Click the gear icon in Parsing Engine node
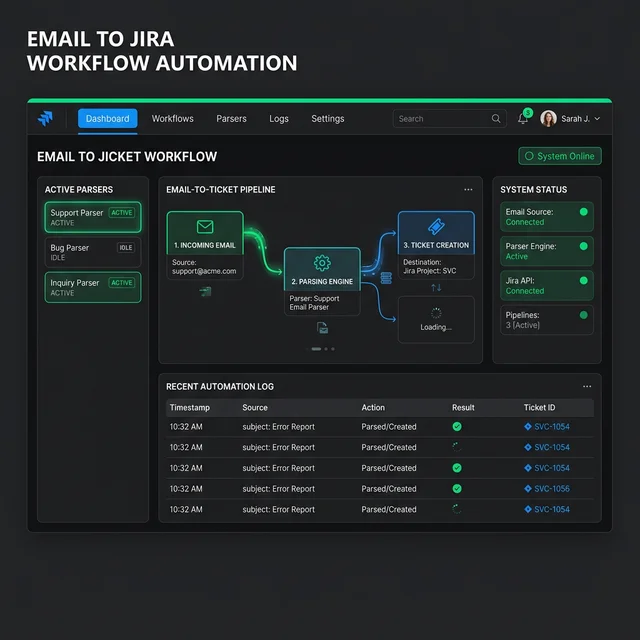640x640 pixels. [x=322, y=263]
